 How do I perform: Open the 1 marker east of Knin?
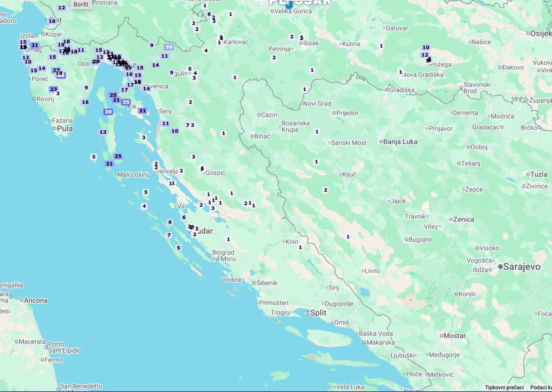300,247
